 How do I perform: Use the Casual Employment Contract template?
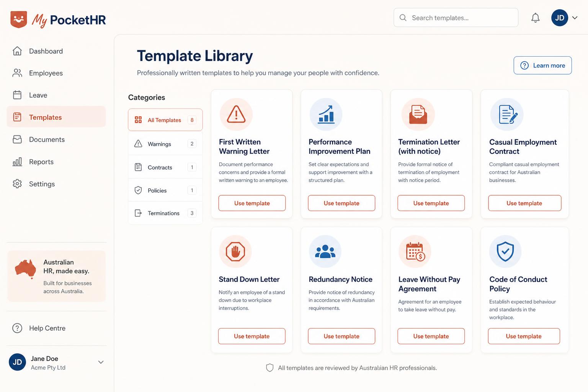point(524,203)
